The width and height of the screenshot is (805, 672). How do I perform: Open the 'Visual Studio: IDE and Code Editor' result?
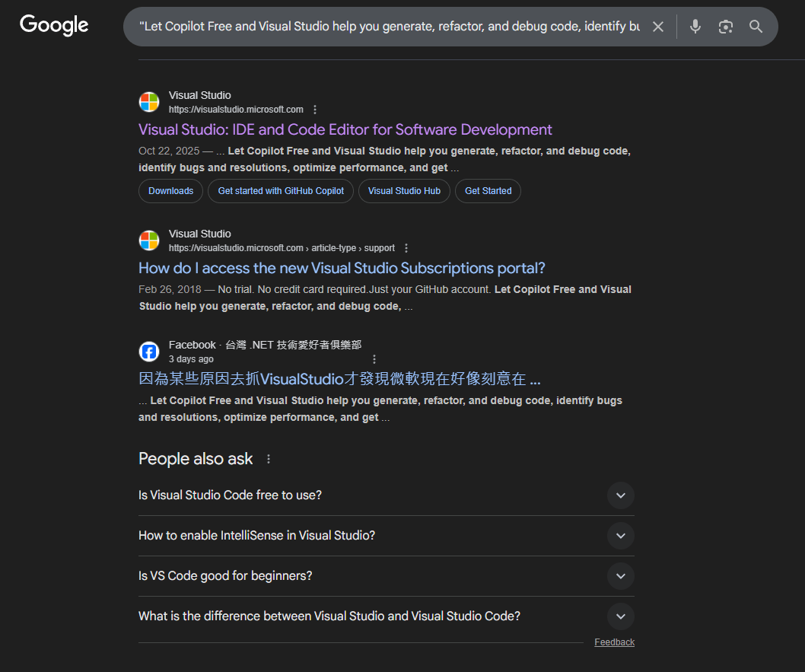345,129
